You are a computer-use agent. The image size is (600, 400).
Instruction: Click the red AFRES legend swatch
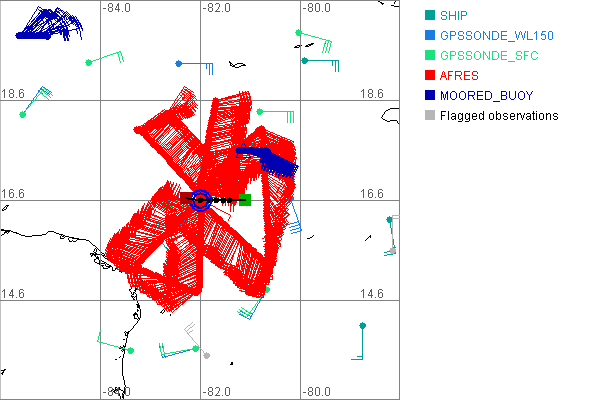tap(429, 75)
